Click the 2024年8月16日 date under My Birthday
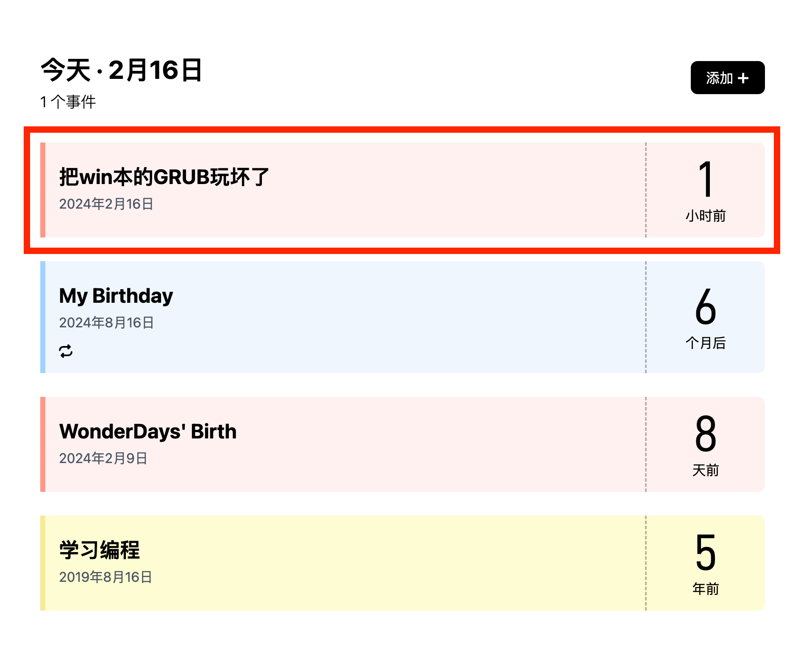This screenshot has height=653, width=812. (106, 323)
